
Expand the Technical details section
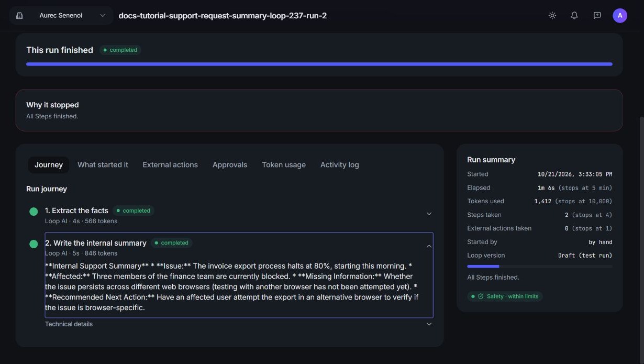coord(429,324)
